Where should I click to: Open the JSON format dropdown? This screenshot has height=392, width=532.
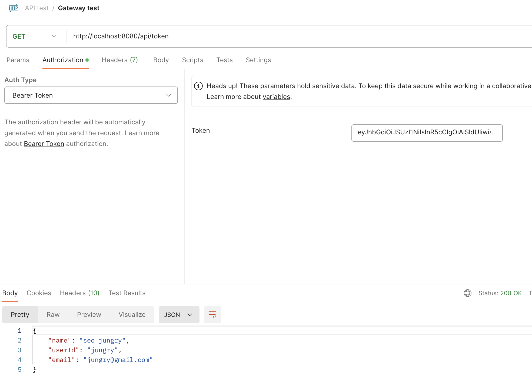coord(179,315)
